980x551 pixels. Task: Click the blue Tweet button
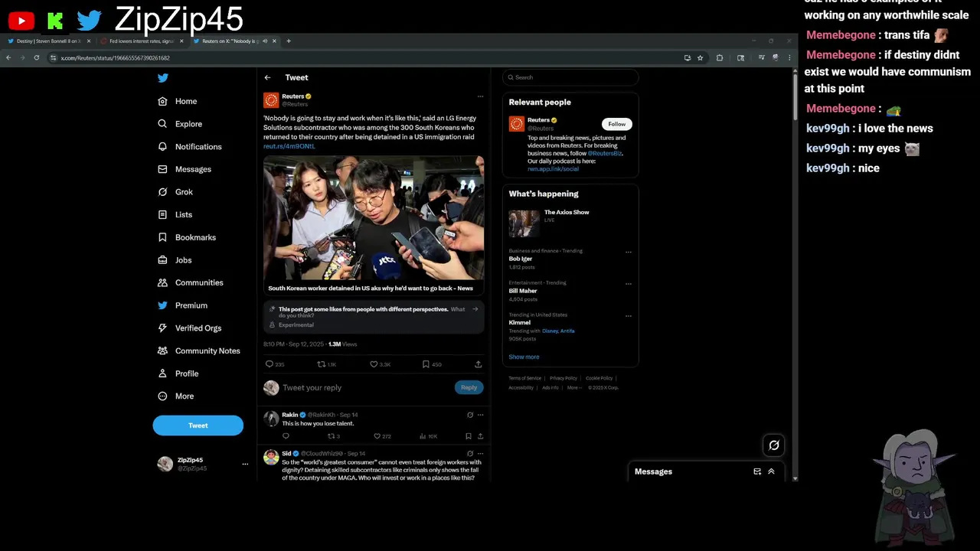[198, 425]
